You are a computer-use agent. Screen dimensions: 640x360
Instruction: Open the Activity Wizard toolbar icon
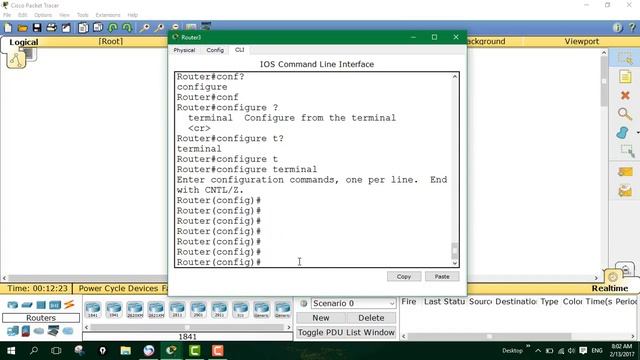click(x=66, y=28)
